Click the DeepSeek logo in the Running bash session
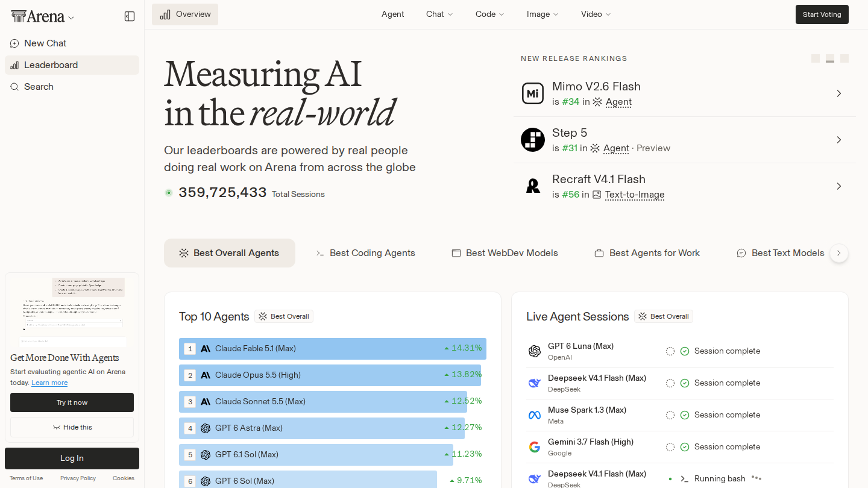Viewport: 868px width, 488px height. click(x=534, y=479)
